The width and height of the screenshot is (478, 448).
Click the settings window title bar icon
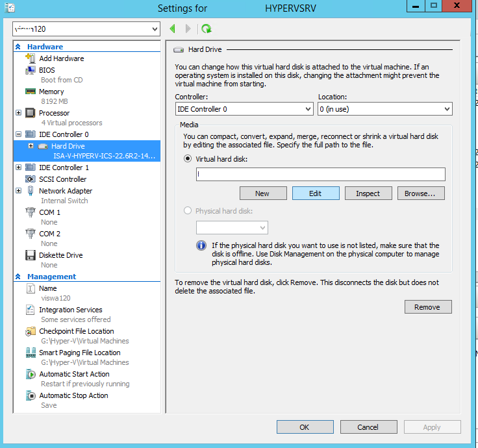[10, 8]
